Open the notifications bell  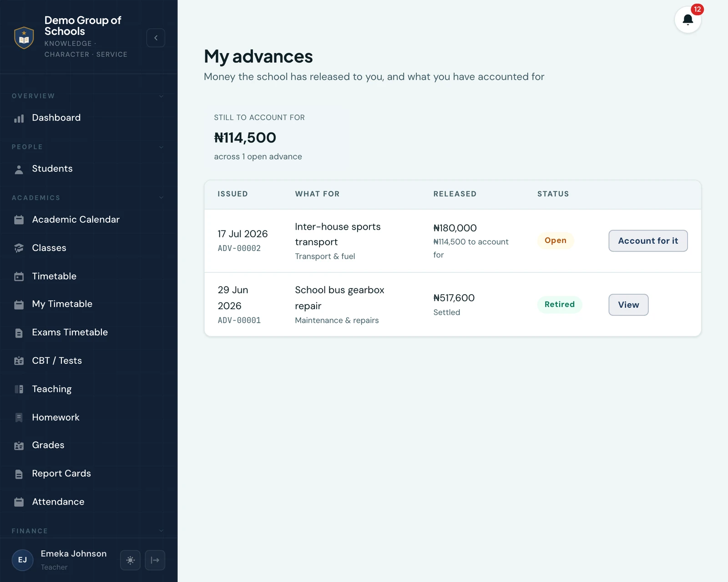pos(688,20)
